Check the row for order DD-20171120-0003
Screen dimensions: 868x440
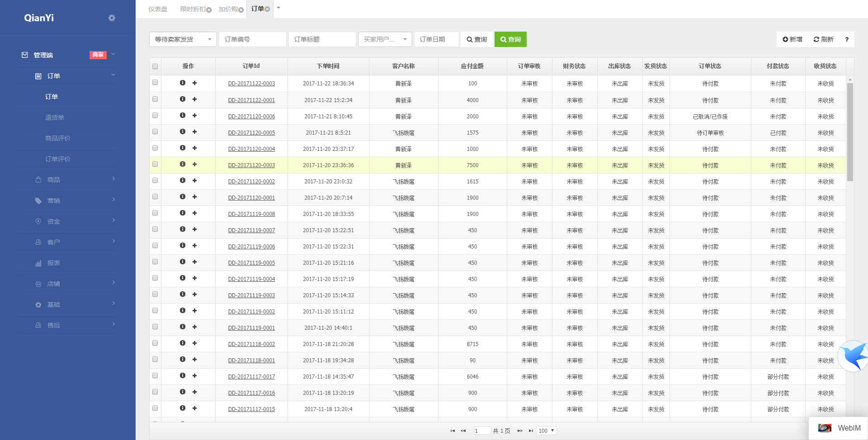155,164
